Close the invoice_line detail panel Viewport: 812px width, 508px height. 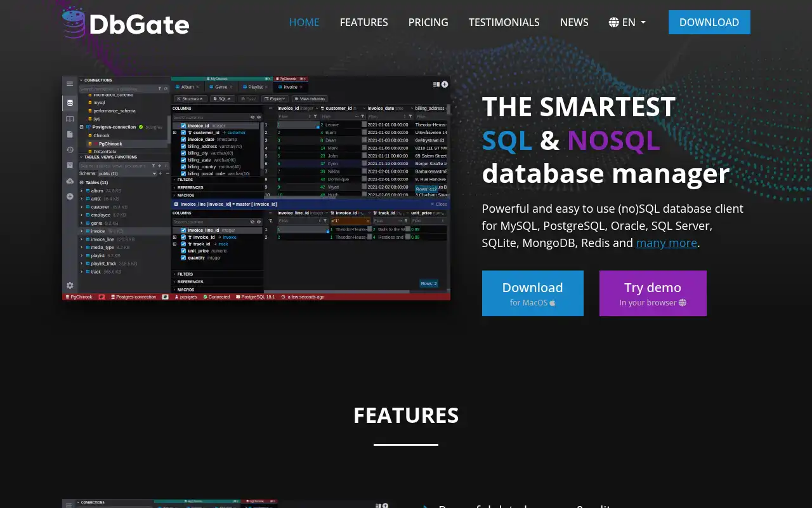tap(439, 204)
